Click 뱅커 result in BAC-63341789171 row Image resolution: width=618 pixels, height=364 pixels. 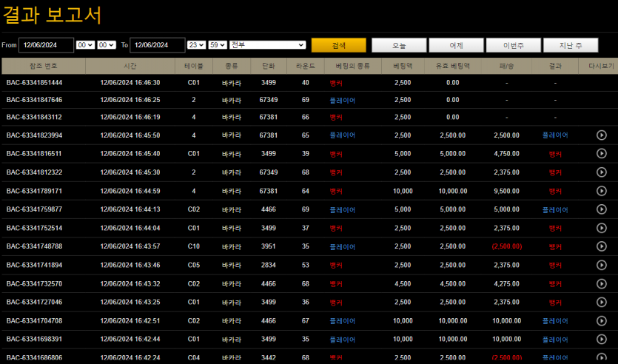[555, 192]
